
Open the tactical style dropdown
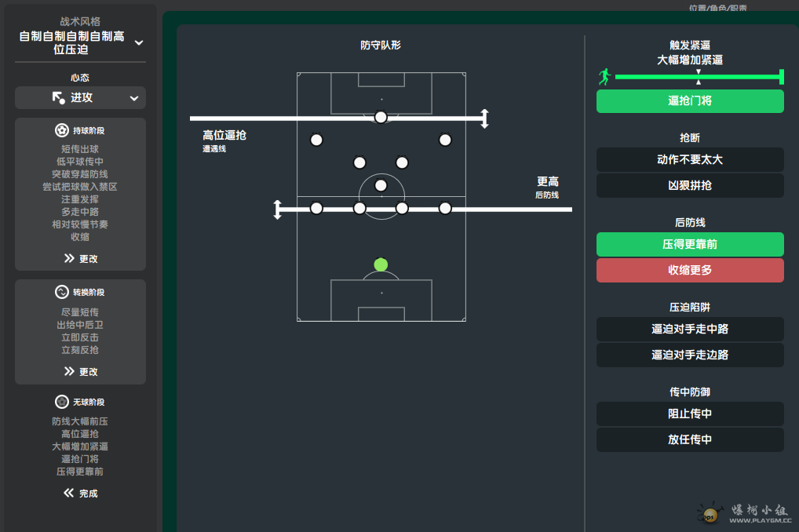[139, 42]
